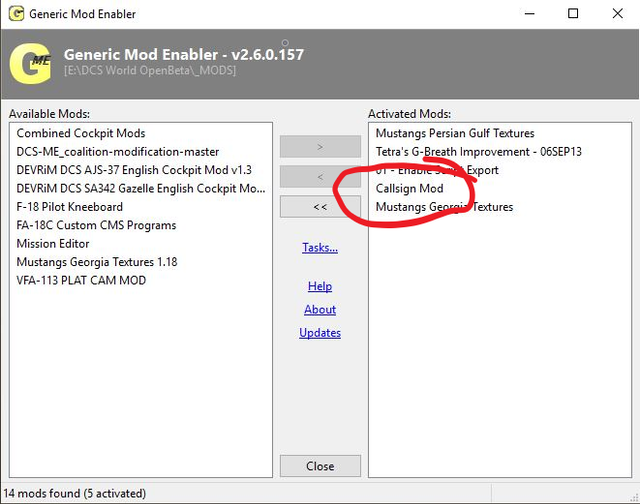The width and height of the screenshot is (640, 504).
Task: Open the Help link
Action: pyautogui.click(x=320, y=286)
